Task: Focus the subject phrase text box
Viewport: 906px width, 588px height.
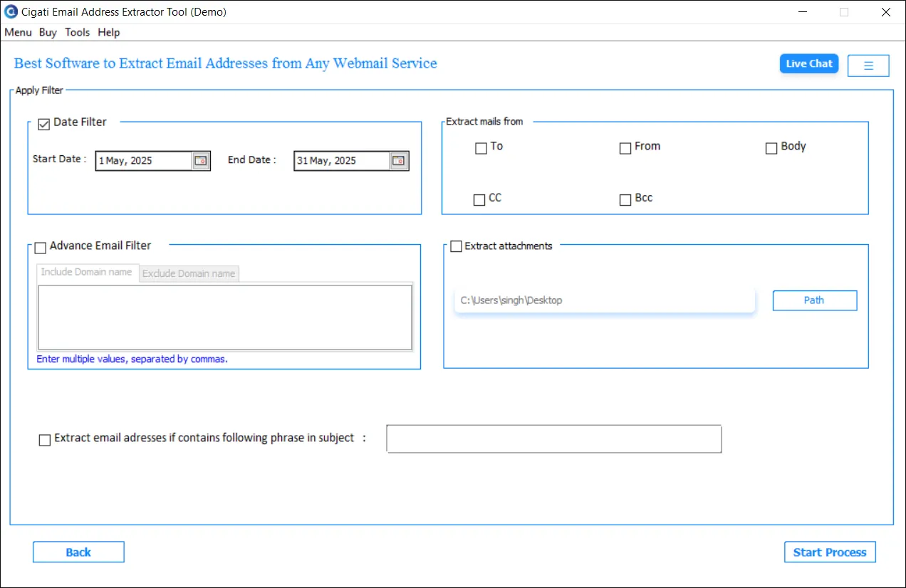Action: pyautogui.click(x=553, y=439)
